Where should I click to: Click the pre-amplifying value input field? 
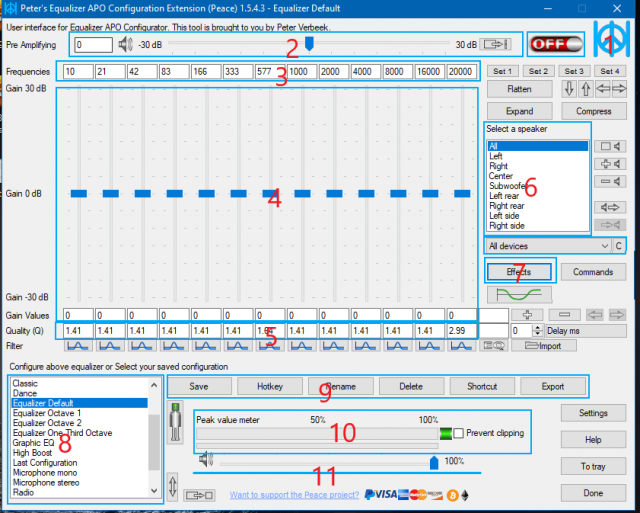92,44
